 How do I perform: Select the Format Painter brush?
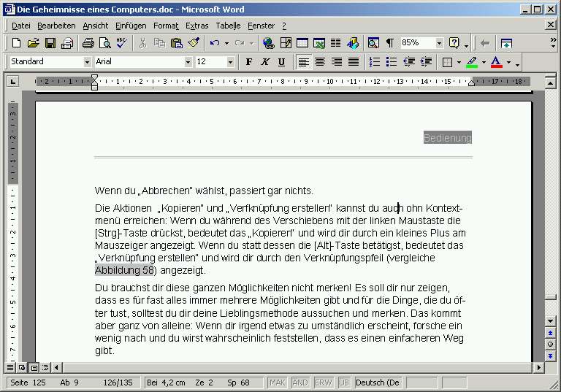pos(192,43)
